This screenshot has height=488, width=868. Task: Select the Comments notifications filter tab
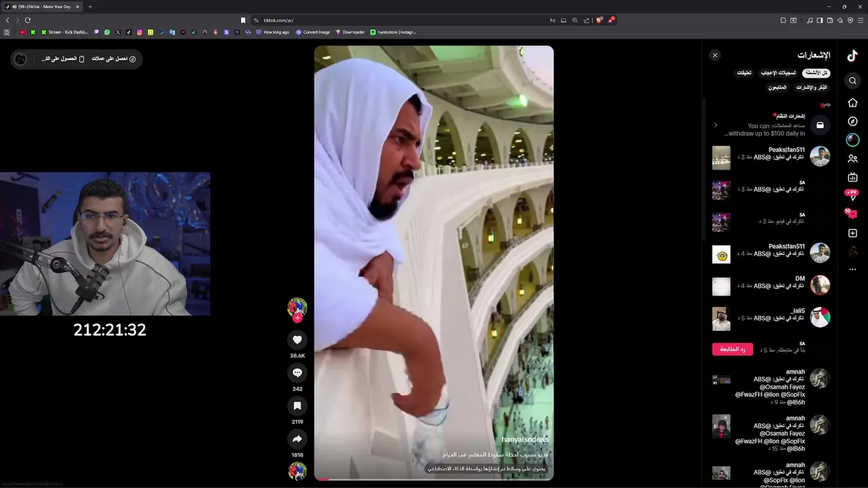click(745, 73)
